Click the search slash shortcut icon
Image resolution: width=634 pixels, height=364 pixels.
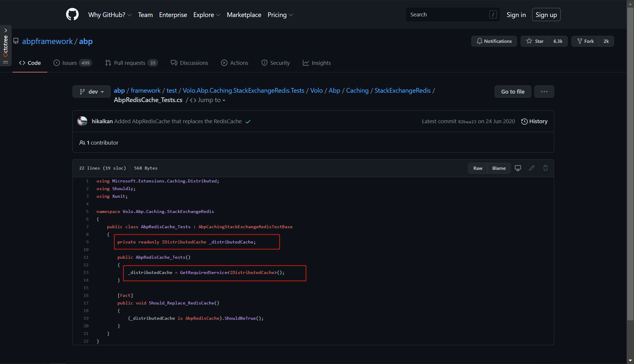click(x=493, y=15)
